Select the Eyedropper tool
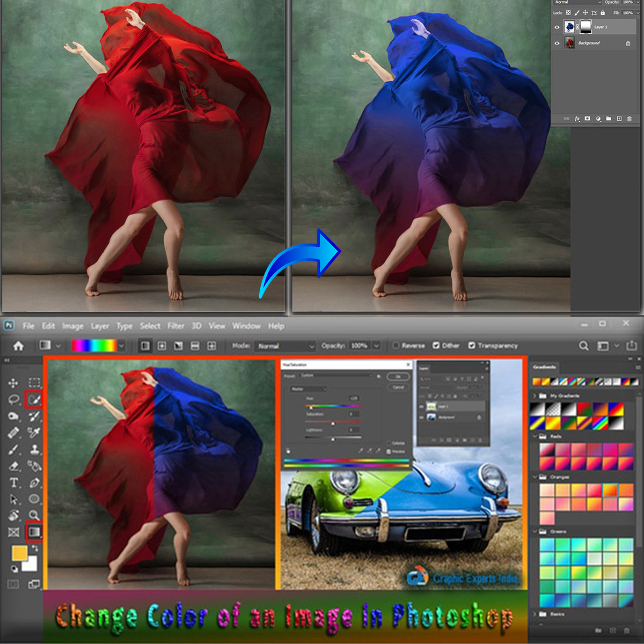644x644 pixels. pyautogui.click(x=34, y=433)
